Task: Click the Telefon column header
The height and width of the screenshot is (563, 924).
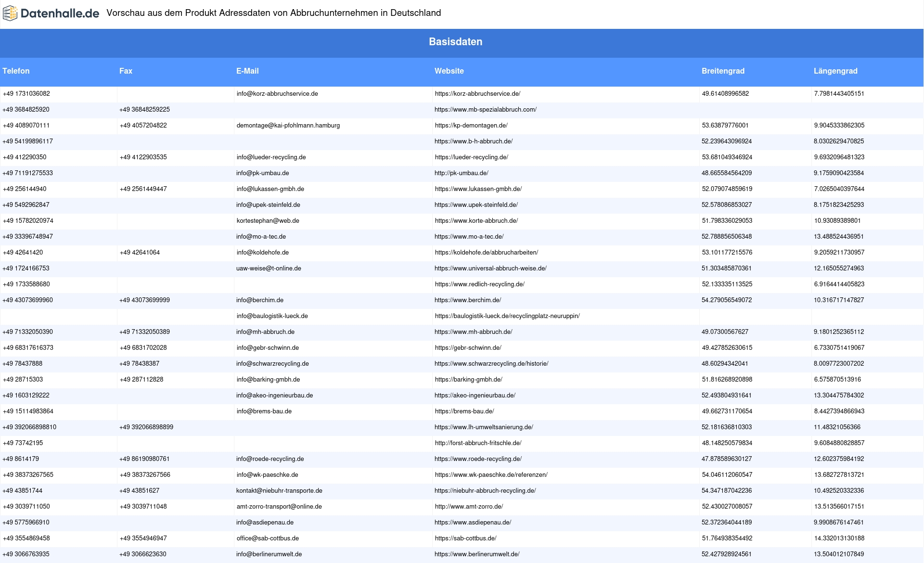Action: tap(16, 71)
